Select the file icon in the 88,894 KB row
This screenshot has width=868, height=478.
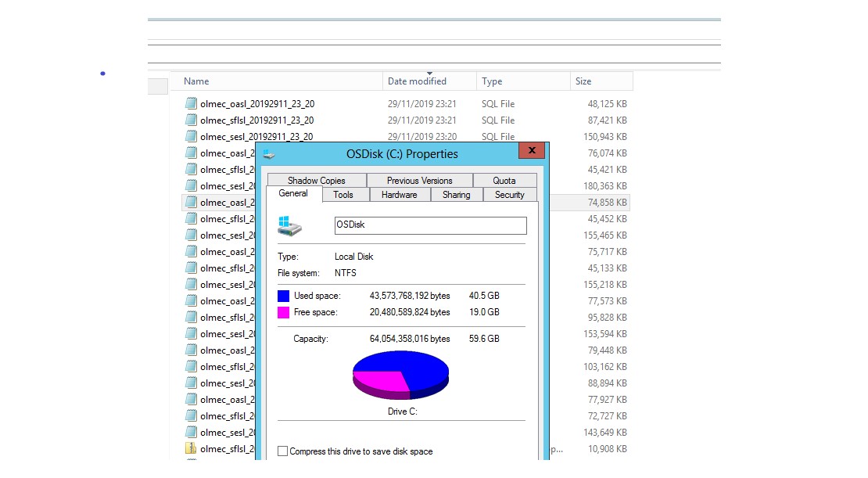191,383
